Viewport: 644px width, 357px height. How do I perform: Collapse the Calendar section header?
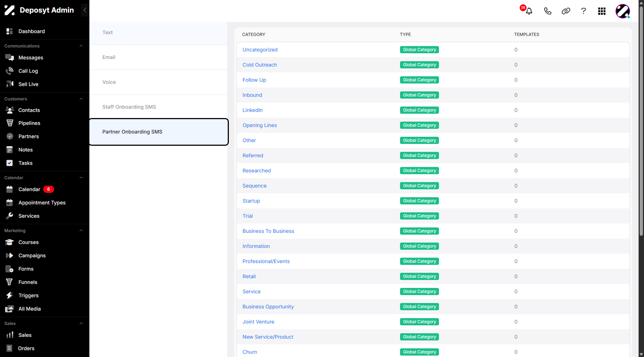point(81,178)
